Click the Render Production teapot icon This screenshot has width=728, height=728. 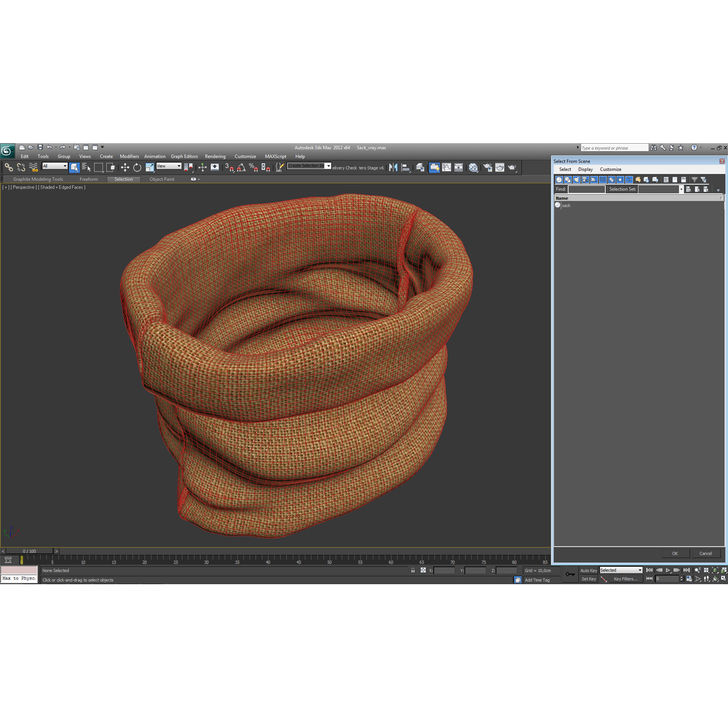pos(511,168)
